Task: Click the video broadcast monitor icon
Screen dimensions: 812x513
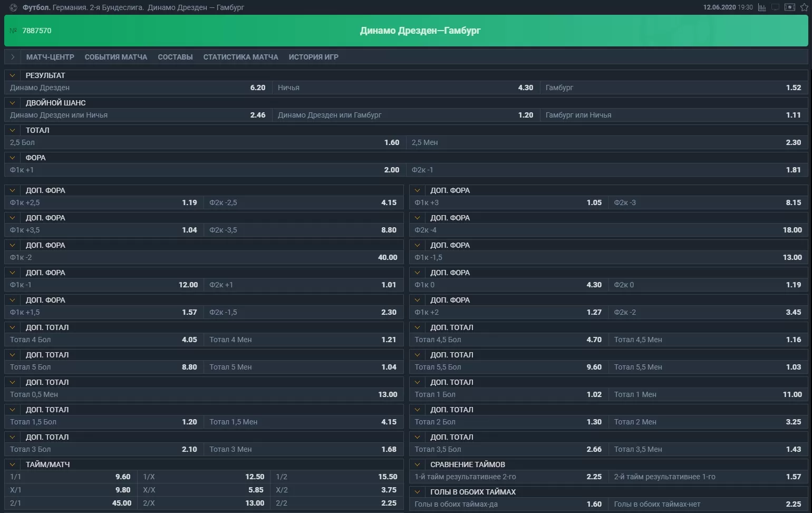Action: pos(775,7)
